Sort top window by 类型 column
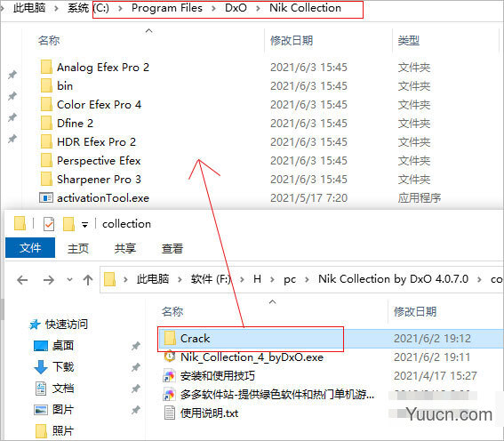The image size is (504, 441). pyautogui.click(x=409, y=41)
